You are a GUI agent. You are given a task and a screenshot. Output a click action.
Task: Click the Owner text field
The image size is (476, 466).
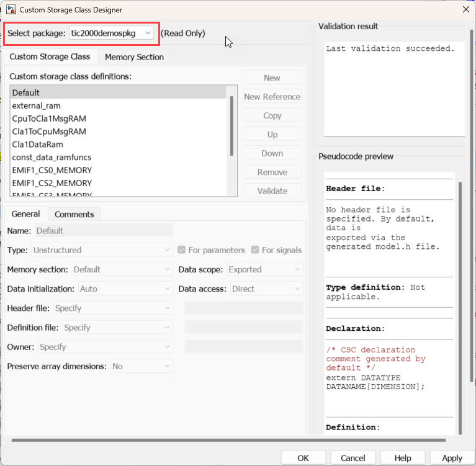click(x=244, y=347)
